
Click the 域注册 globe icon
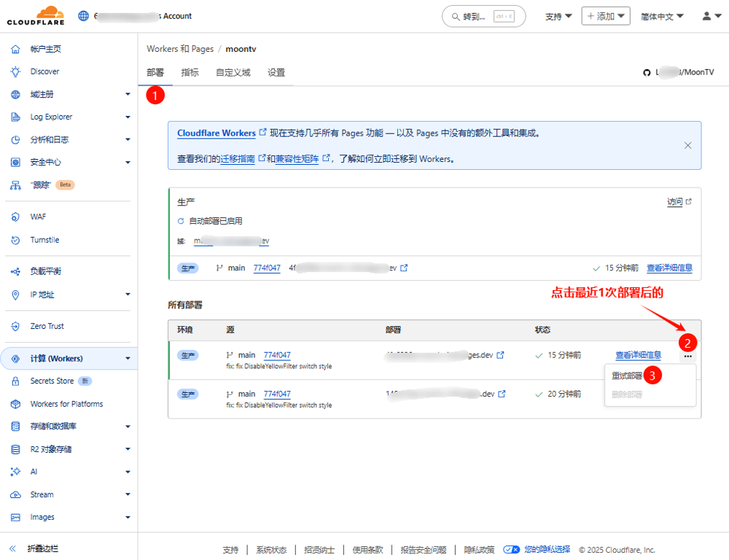[x=15, y=94]
